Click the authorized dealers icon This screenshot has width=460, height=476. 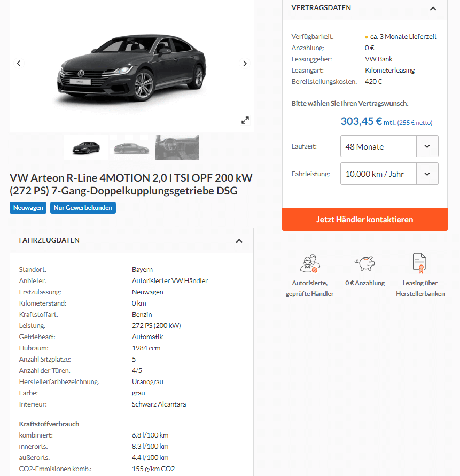pyautogui.click(x=310, y=263)
